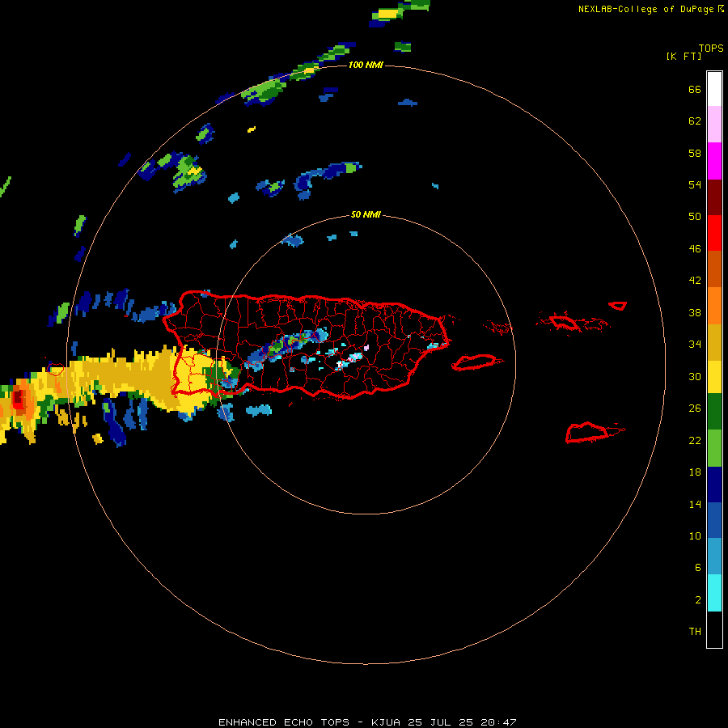The width and height of the screenshot is (728, 728).
Task: Click the dark maroon legend swatch
Action: pyautogui.click(x=714, y=197)
